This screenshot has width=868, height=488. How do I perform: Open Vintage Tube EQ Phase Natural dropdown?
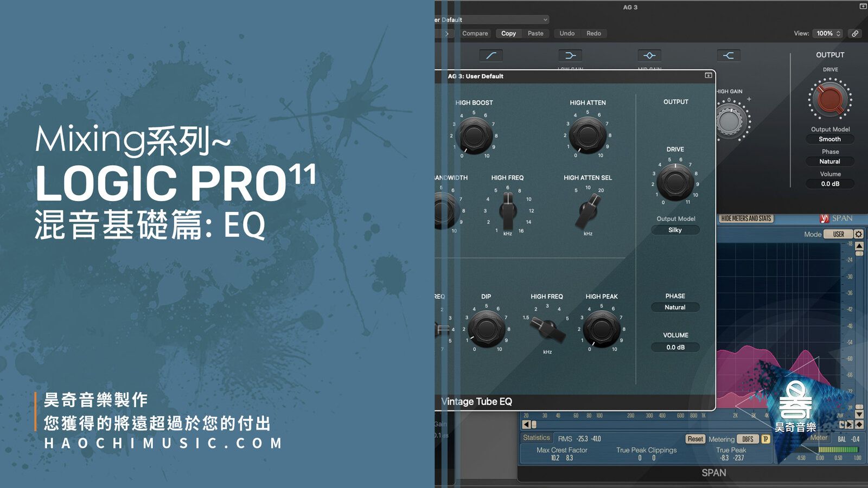point(675,307)
